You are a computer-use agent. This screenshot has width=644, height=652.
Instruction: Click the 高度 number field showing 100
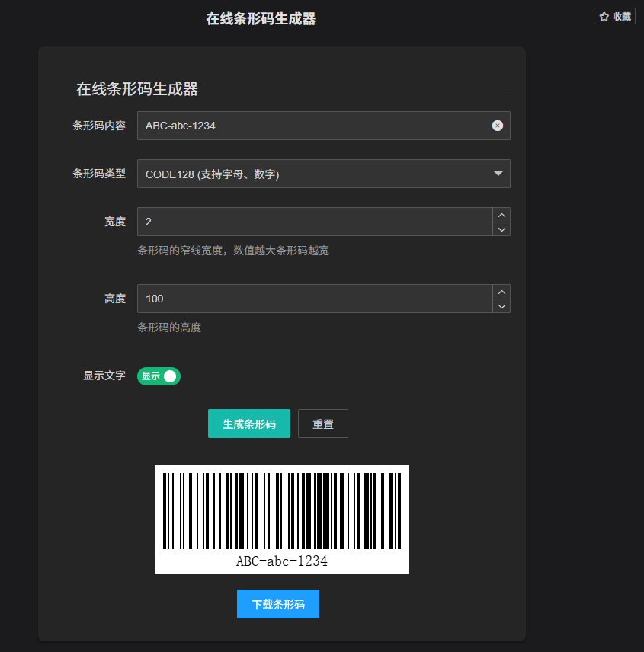click(x=315, y=299)
